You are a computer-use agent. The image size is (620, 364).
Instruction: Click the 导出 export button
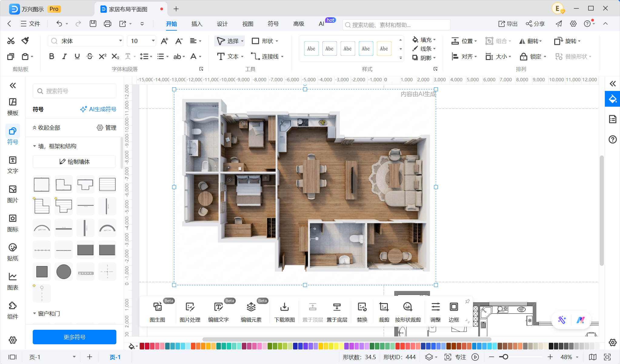tap(508, 24)
